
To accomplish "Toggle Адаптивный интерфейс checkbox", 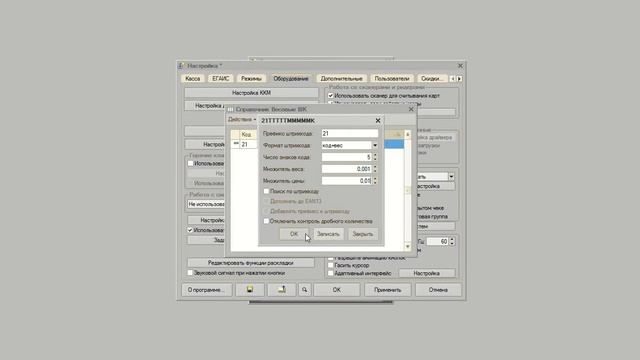I will tap(331, 273).
